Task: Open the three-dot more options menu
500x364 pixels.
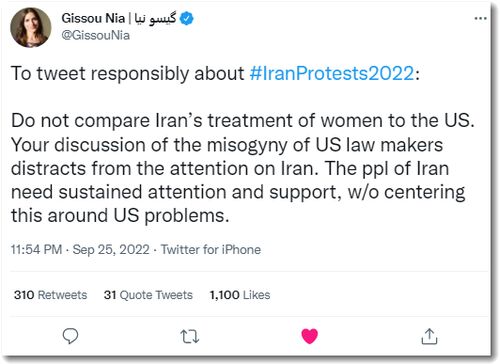Action: point(480,18)
